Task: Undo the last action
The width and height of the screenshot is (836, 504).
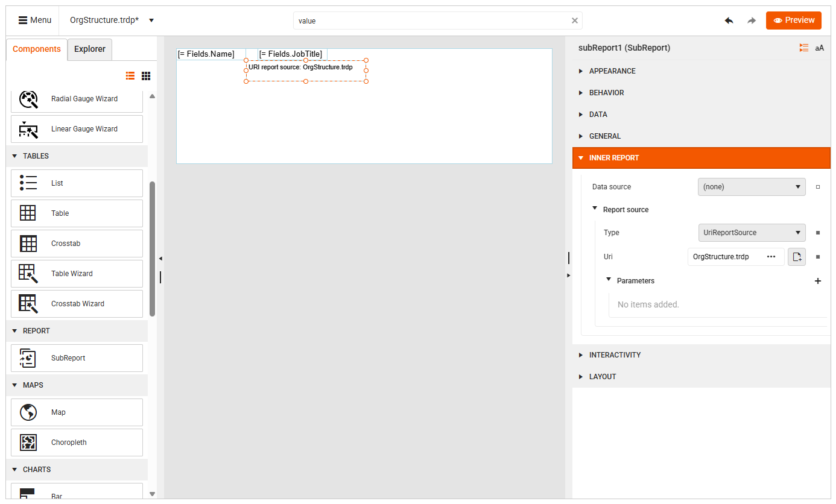Action: (729, 20)
